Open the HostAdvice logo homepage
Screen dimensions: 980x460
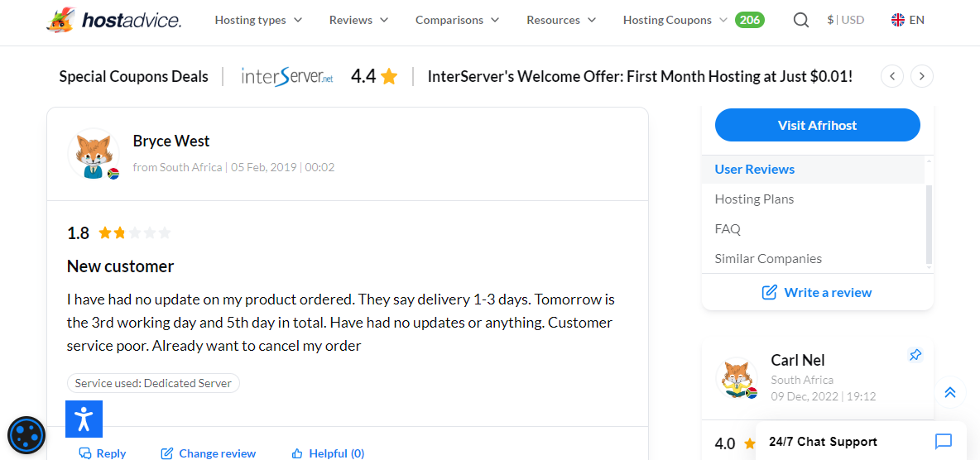pos(113,21)
